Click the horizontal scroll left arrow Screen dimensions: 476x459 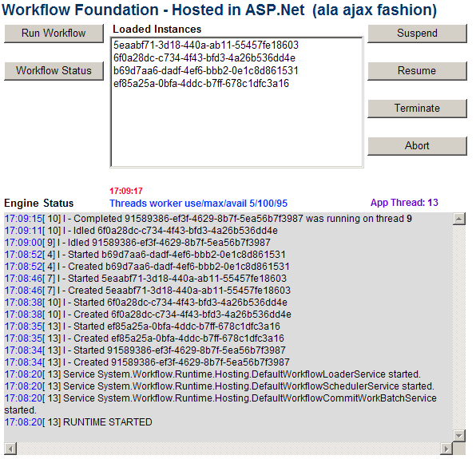pyautogui.click(x=10, y=449)
